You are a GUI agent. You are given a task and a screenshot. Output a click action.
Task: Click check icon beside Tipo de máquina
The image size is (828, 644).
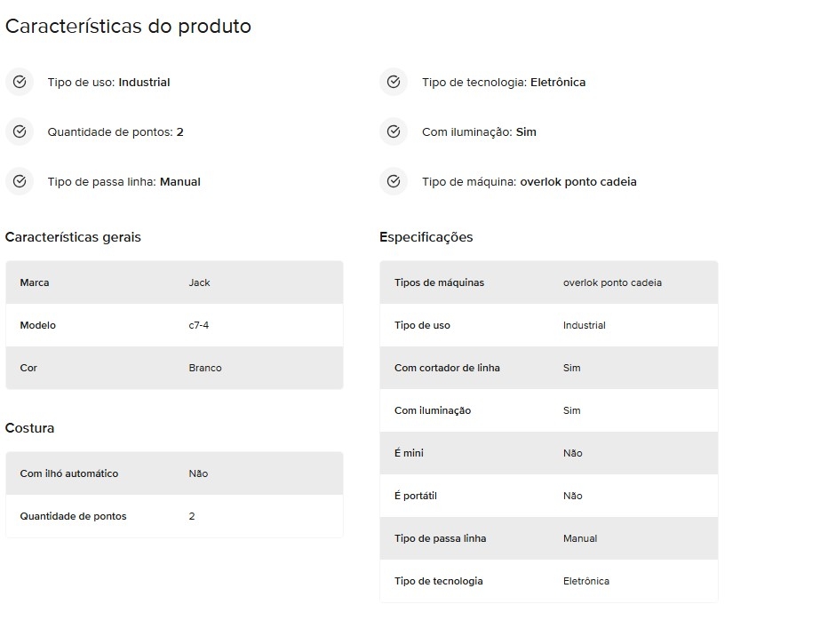click(394, 182)
